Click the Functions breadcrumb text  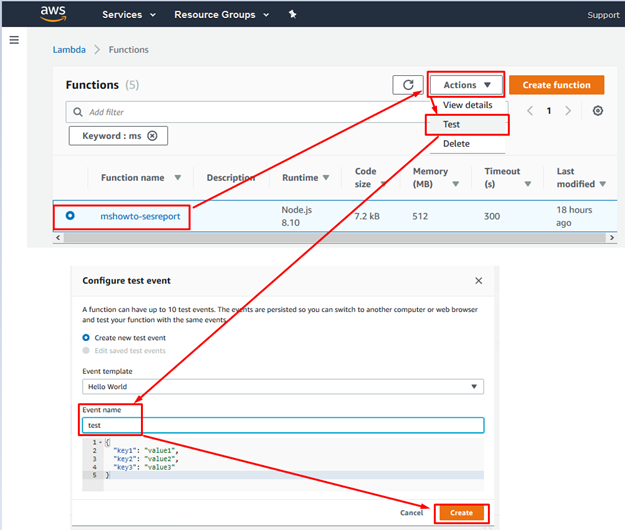(128, 49)
